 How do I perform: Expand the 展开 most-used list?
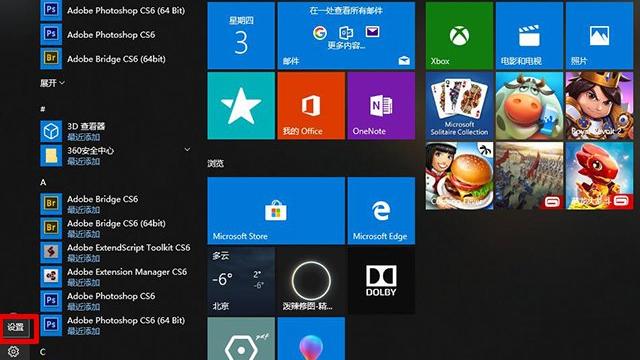(52, 83)
